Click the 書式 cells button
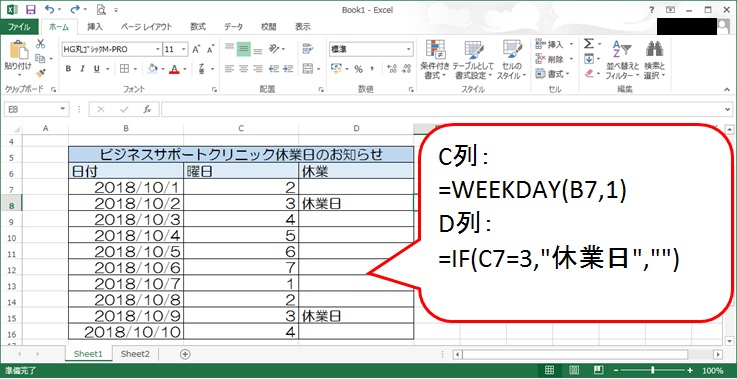This screenshot has height=379, width=737. 553,74
